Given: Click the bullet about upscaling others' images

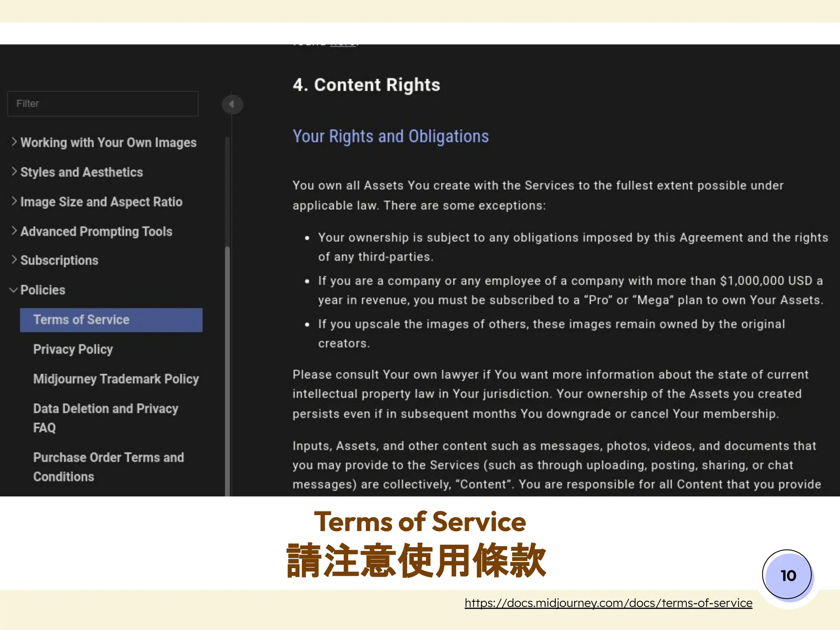Looking at the screenshot, I should [x=552, y=333].
